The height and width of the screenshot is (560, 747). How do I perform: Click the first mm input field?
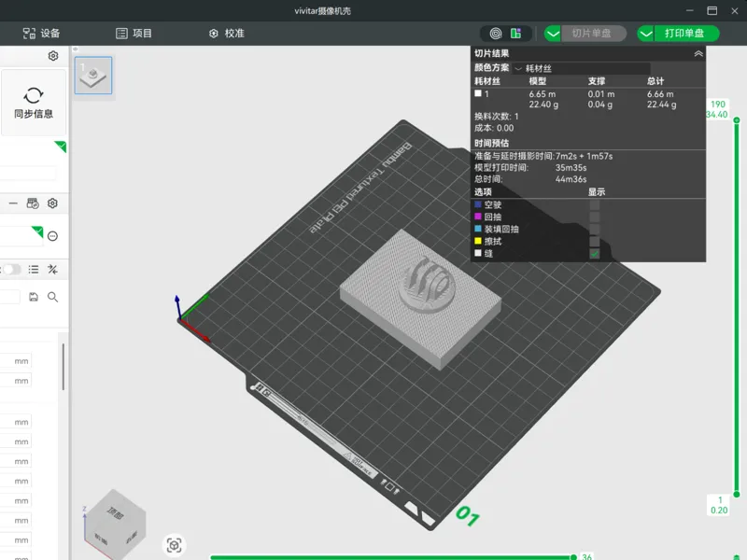pyautogui.click(x=16, y=361)
